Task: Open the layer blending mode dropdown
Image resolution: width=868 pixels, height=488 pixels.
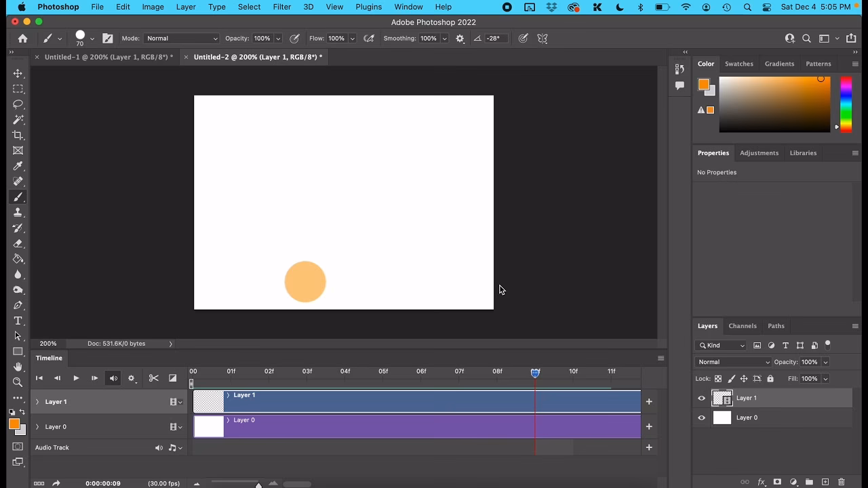Action: click(732, 361)
